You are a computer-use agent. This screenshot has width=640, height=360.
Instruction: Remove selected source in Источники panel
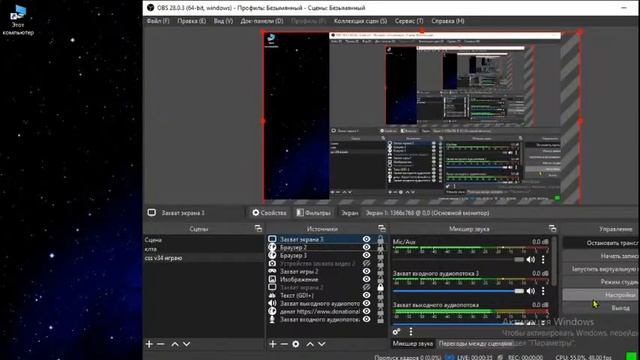pyautogui.click(x=284, y=344)
